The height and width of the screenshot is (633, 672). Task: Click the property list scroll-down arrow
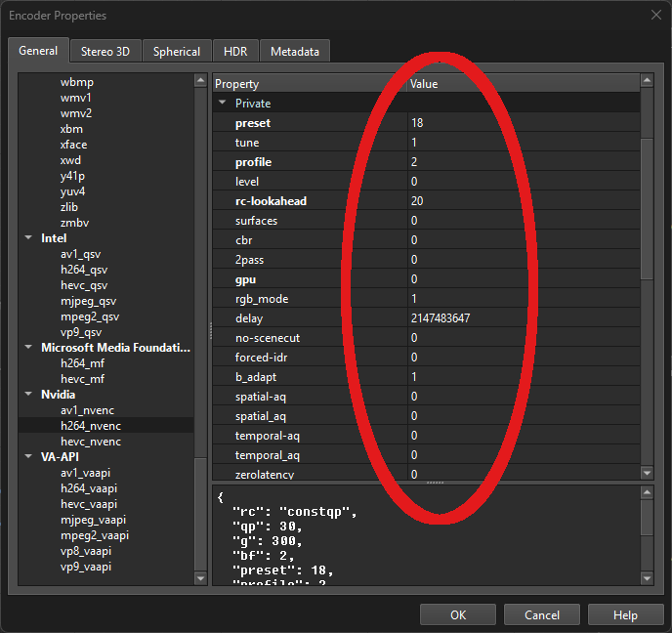[x=647, y=473]
